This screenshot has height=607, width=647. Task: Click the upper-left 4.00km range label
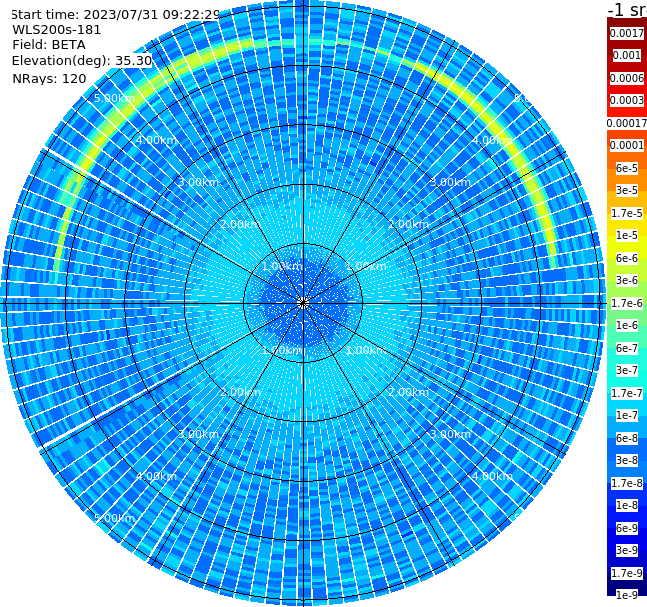click(x=156, y=140)
